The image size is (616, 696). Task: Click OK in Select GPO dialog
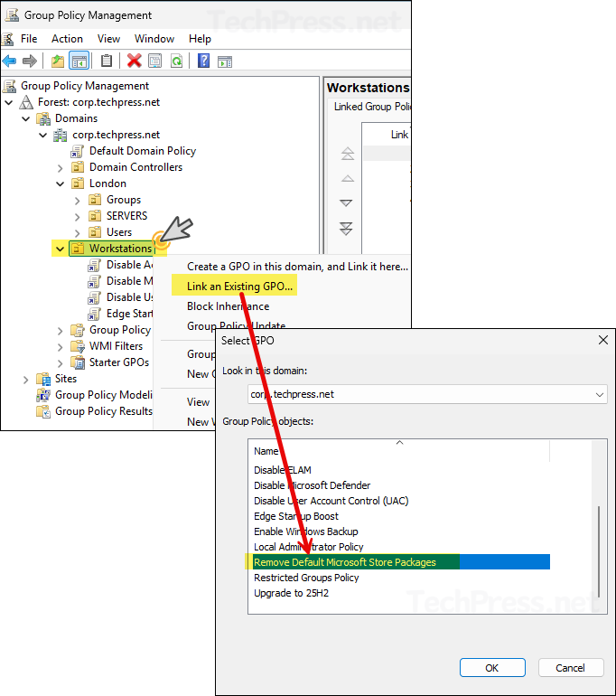coord(492,668)
